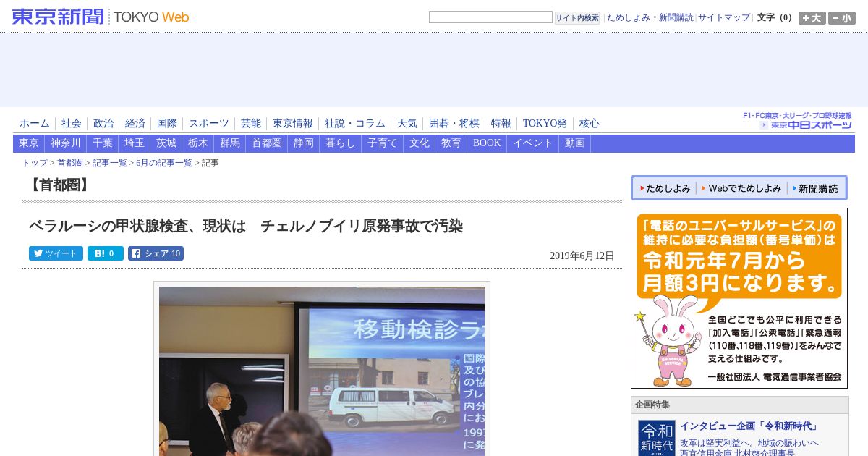
Task: Click the ためしよみ sidebar button
Action: [x=665, y=188]
